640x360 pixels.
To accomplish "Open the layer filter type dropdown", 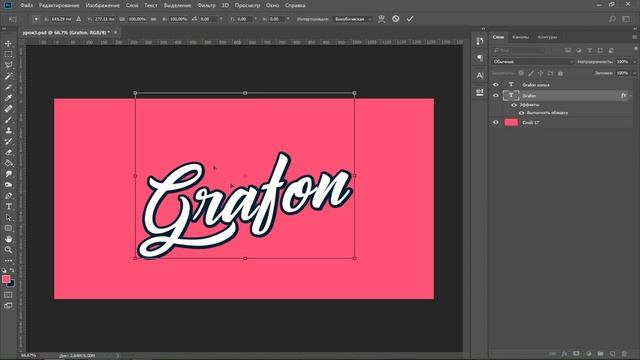I will [519, 50].
